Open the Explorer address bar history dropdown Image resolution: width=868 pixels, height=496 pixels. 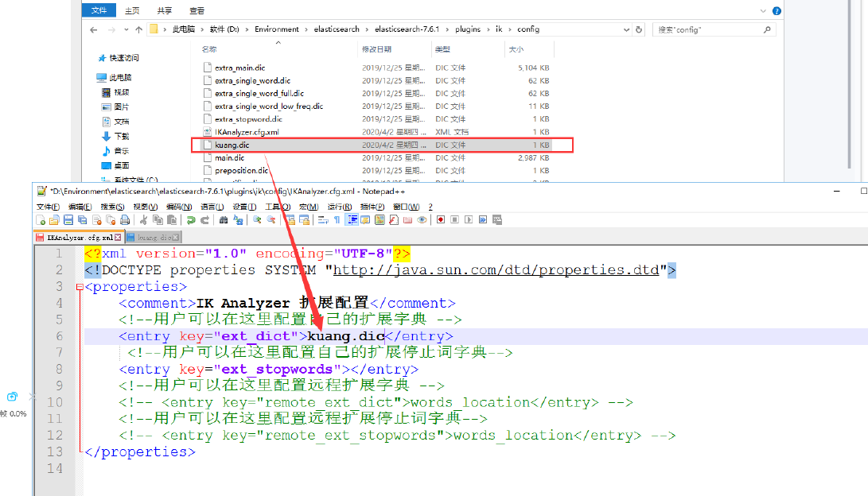pyautogui.click(x=625, y=29)
